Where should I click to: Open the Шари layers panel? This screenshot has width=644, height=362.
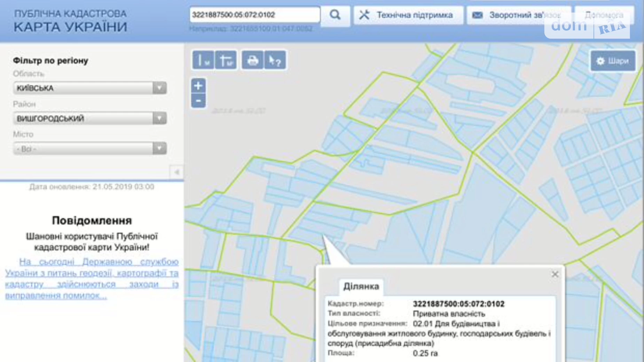(x=613, y=61)
